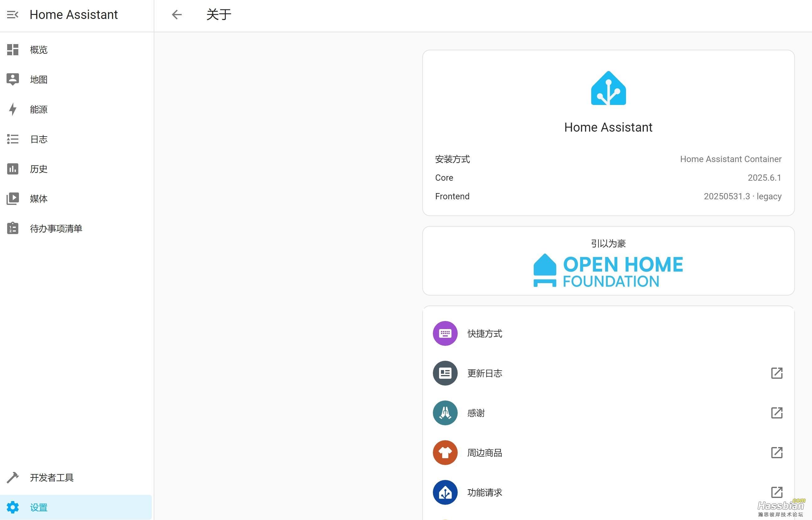812x520 pixels.
Task: Open the 媒体 sidebar menu item
Action: 76,199
